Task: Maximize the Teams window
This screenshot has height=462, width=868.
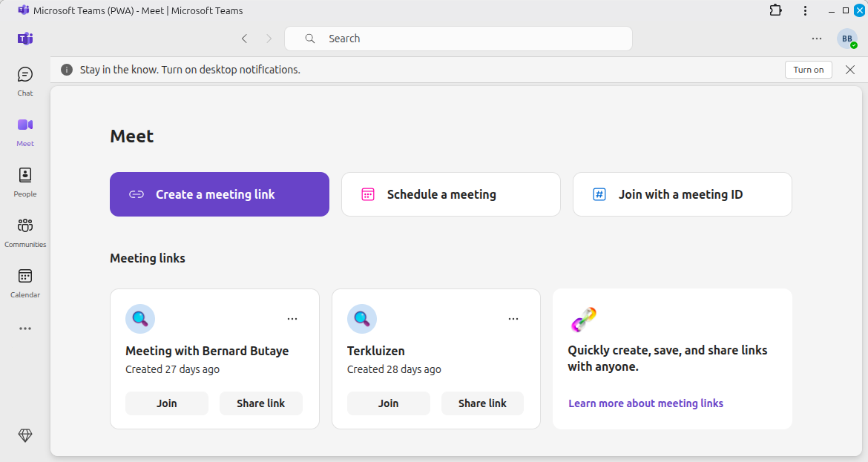Action: (x=845, y=10)
